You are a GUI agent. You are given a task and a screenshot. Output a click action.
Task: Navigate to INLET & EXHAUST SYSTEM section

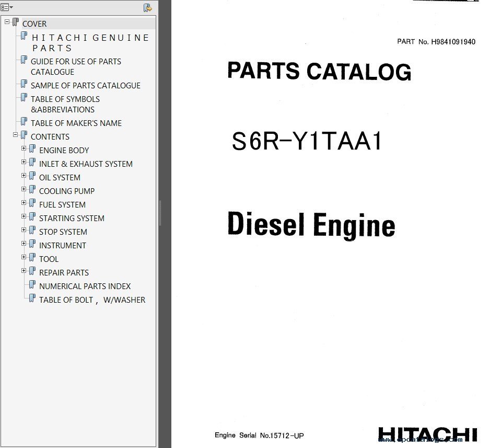86,164
